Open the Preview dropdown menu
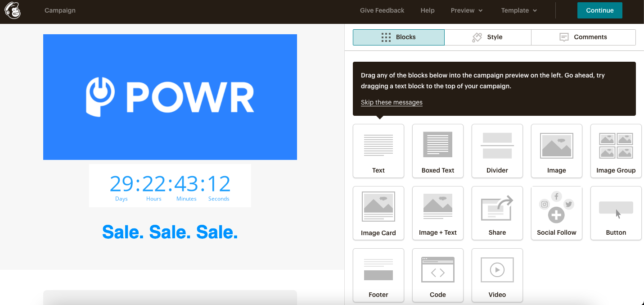 point(467,10)
